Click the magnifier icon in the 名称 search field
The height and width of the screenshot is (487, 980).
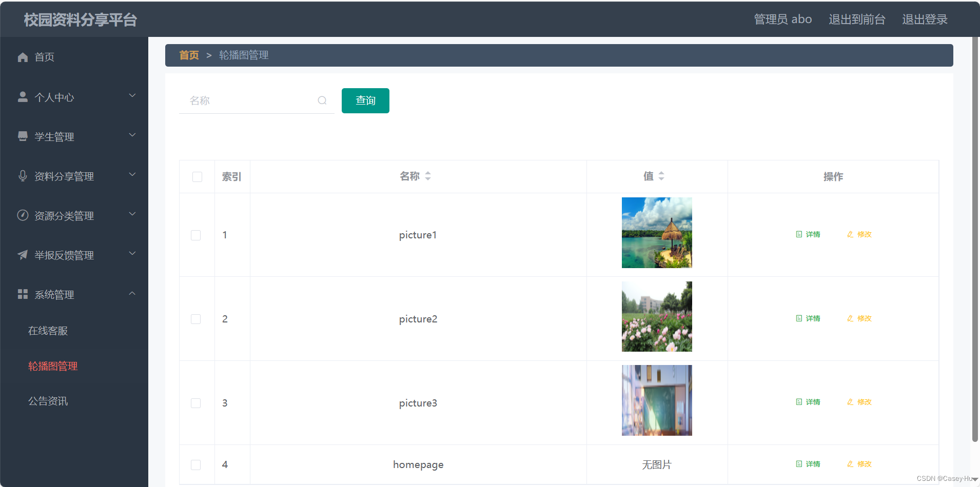pyautogui.click(x=322, y=100)
